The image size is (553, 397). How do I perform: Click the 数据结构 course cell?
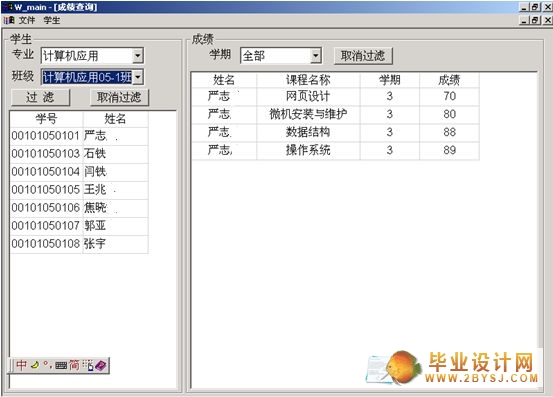308,132
